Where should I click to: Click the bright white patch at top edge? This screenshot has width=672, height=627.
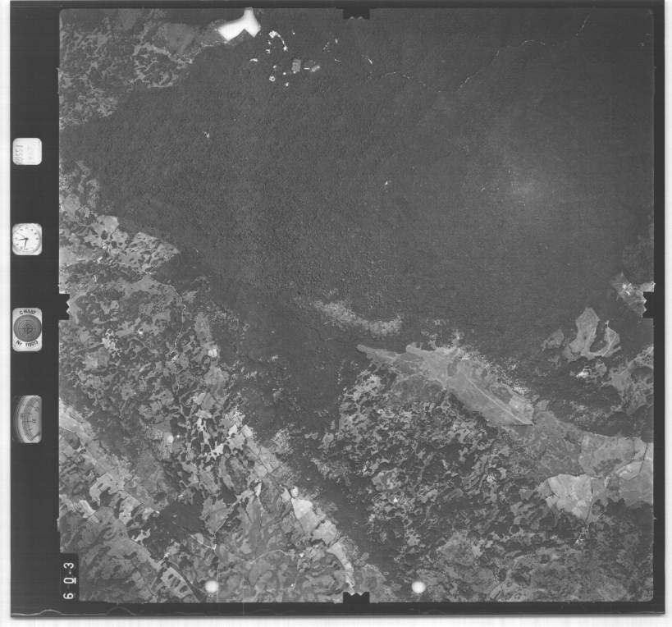[240, 26]
